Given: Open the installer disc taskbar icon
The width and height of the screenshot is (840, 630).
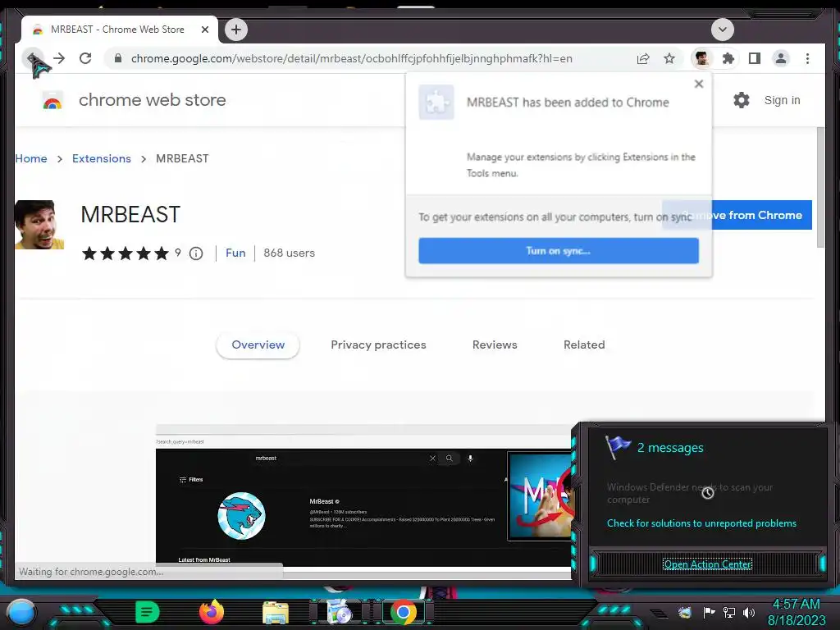Looking at the screenshot, I should click(x=339, y=612).
